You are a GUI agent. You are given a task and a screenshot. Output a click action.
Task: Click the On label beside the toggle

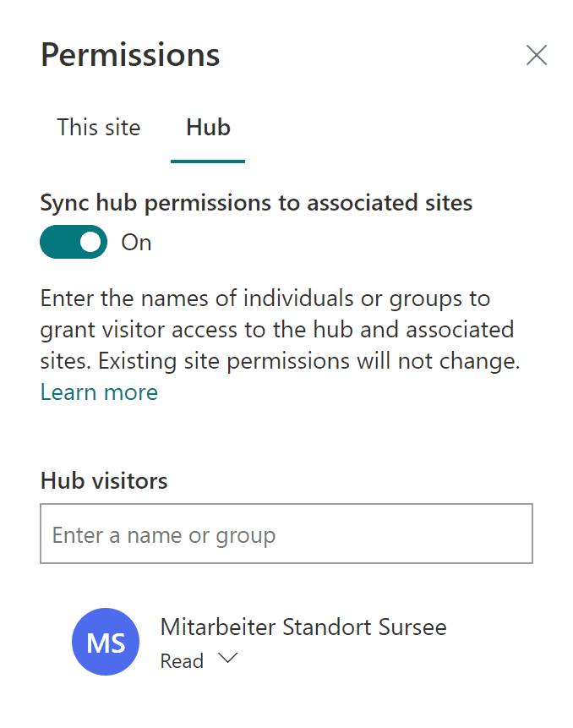point(136,243)
